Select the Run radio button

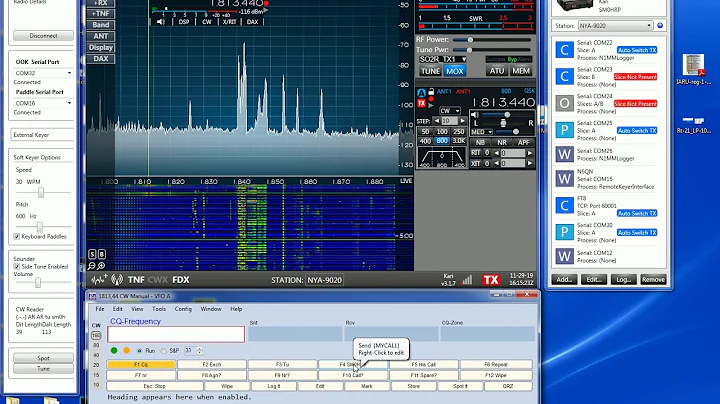pyautogui.click(x=139, y=351)
